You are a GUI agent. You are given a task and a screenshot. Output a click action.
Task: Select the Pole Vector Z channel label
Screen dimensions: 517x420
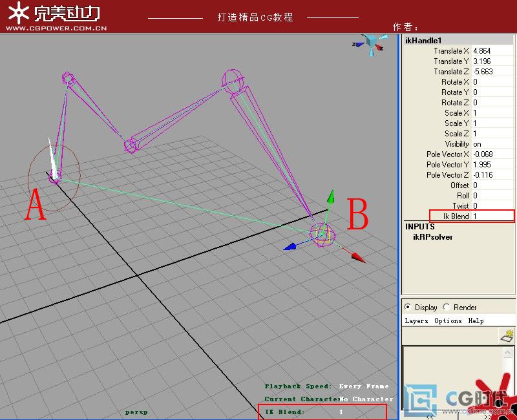click(x=447, y=174)
